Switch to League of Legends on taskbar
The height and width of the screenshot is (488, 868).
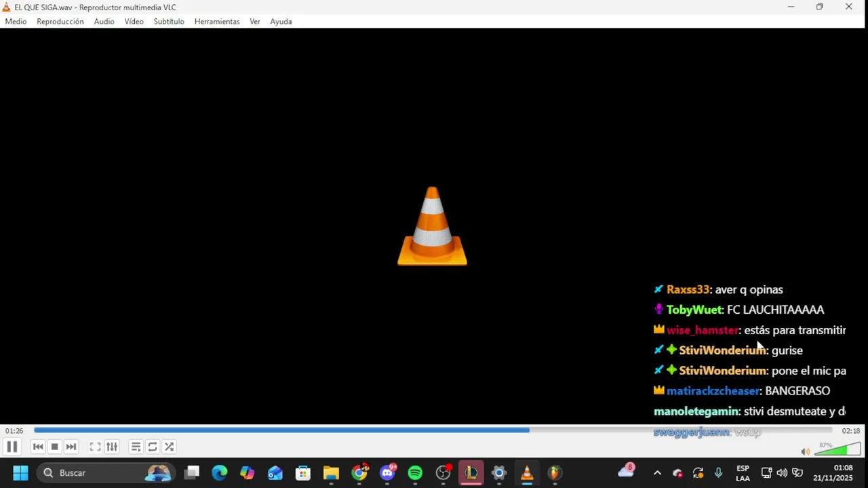pyautogui.click(x=471, y=473)
